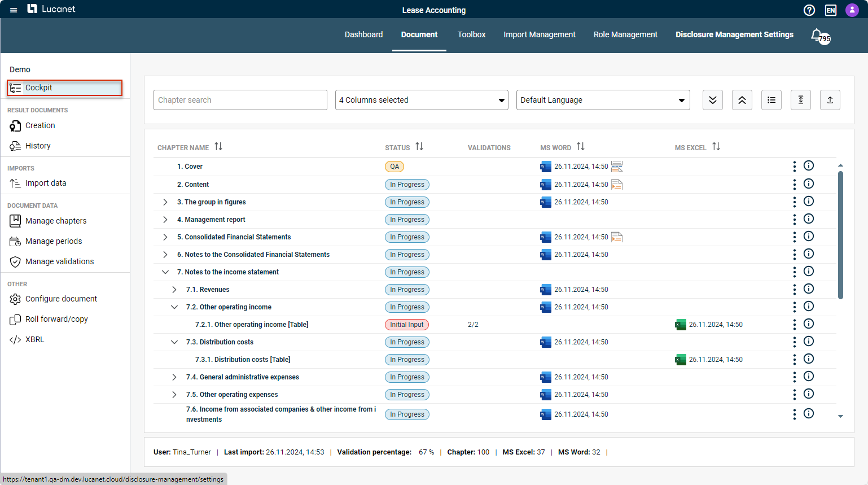Open notifications bell with 795 badge
Screen dimensions: 868x485
click(x=819, y=36)
